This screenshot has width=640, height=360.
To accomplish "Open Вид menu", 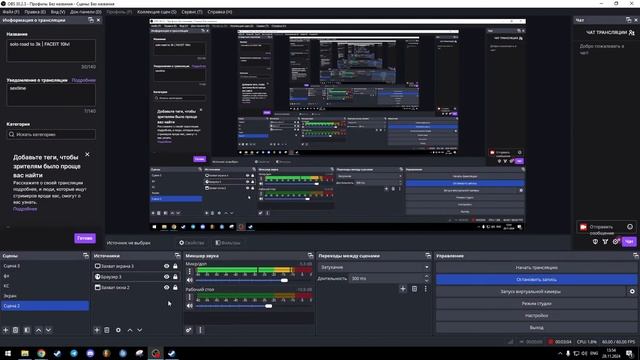I will [x=58, y=12].
